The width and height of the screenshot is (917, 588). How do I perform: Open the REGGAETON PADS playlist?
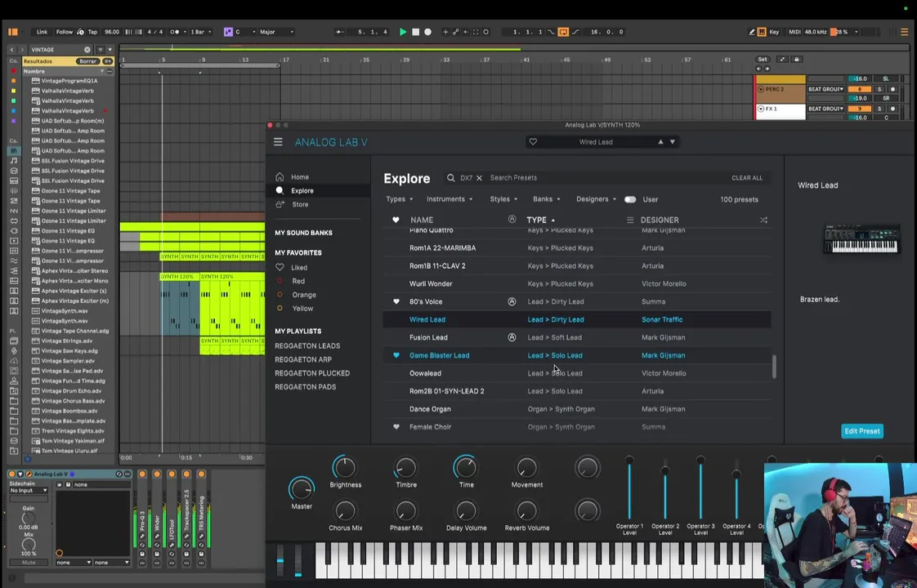[306, 387]
